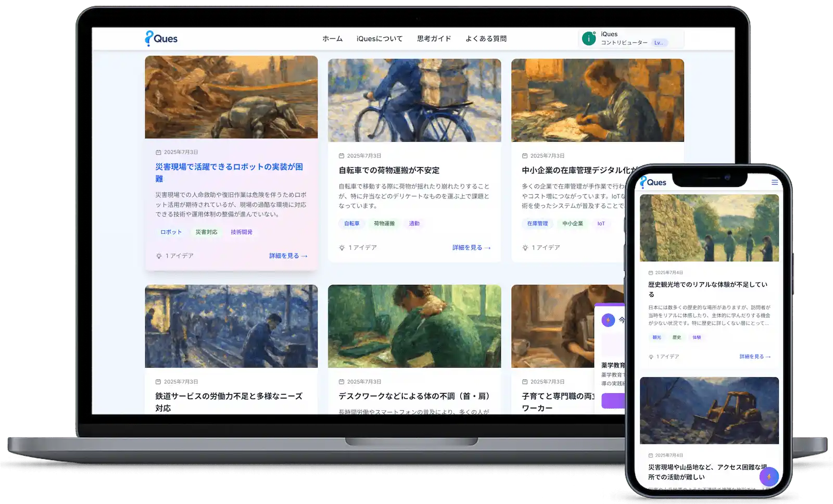Click the railway worker painting thumbnail
This screenshot has width=833, height=504.
pyautogui.click(x=231, y=326)
